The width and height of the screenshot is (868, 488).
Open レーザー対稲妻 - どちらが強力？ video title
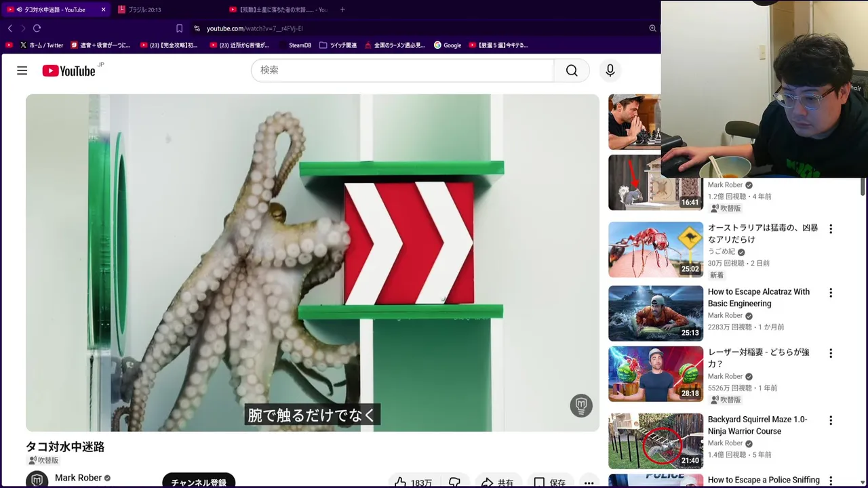[x=759, y=358]
